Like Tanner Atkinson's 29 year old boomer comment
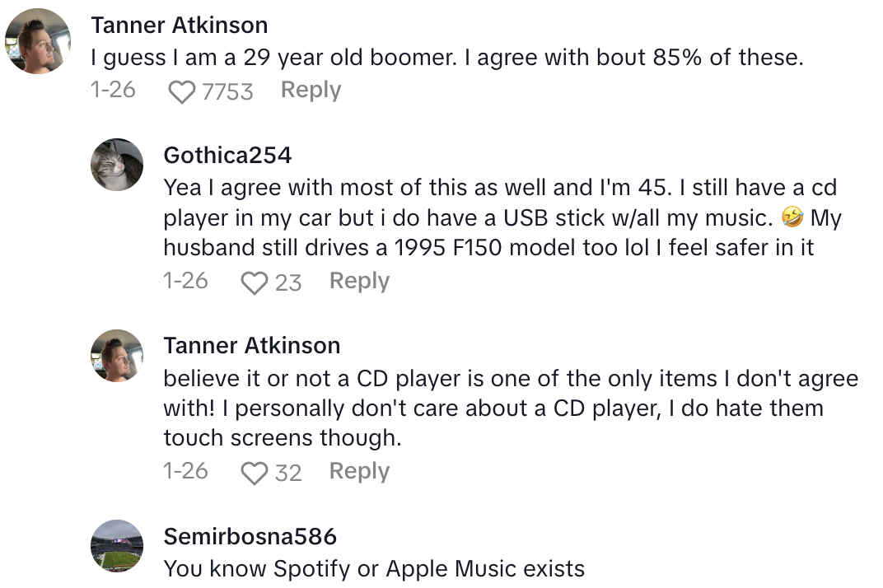The width and height of the screenshot is (883, 588). [x=183, y=91]
